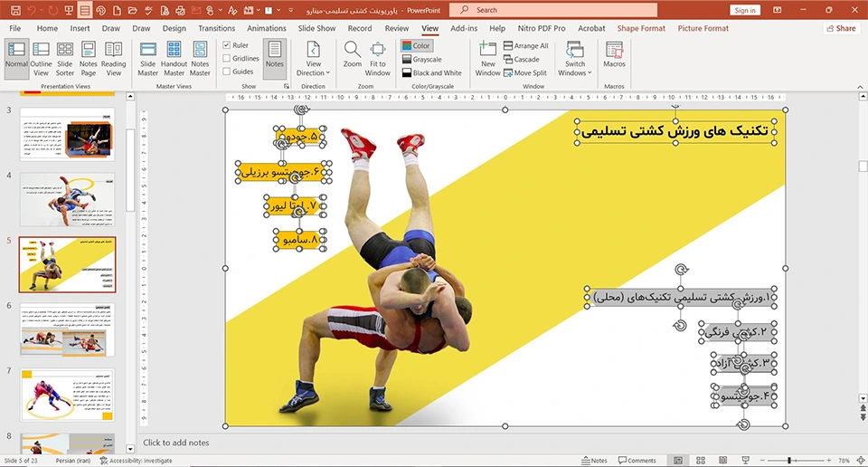
Task: Click the Ribbon Display Options icon
Action: point(778,10)
